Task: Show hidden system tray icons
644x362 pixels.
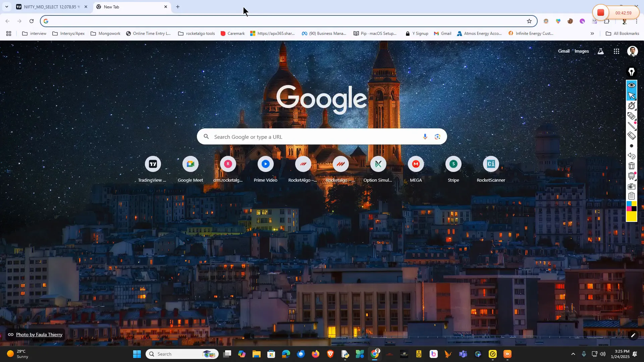Action: (x=573, y=354)
